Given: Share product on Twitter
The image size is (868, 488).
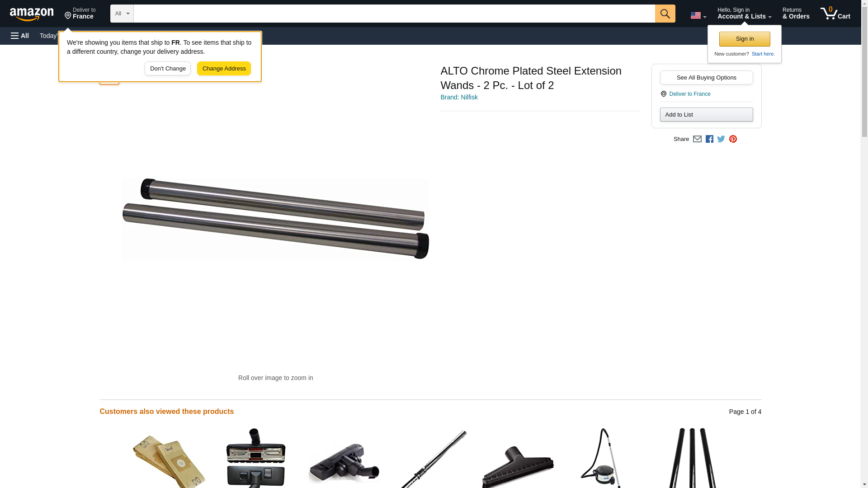Looking at the screenshot, I should pyautogui.click(x=721, y=139).
